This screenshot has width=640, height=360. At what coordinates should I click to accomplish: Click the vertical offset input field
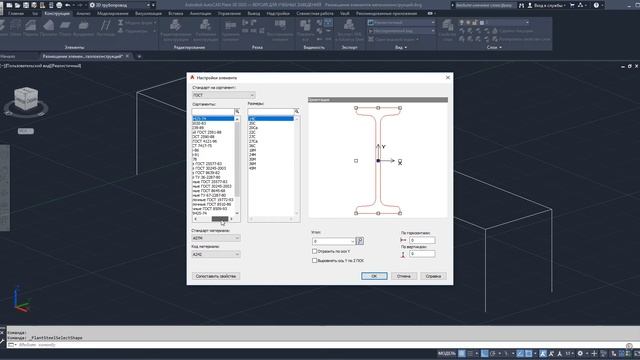(422, 254)
